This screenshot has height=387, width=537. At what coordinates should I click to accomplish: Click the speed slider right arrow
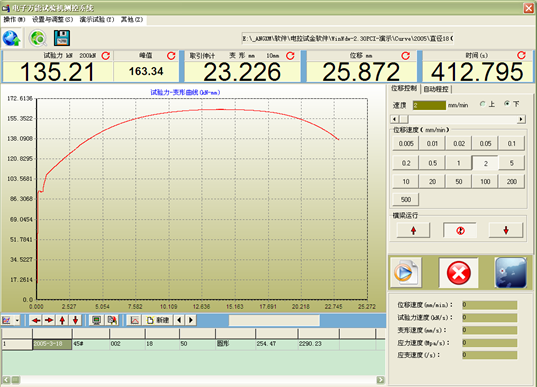(521, 119)
